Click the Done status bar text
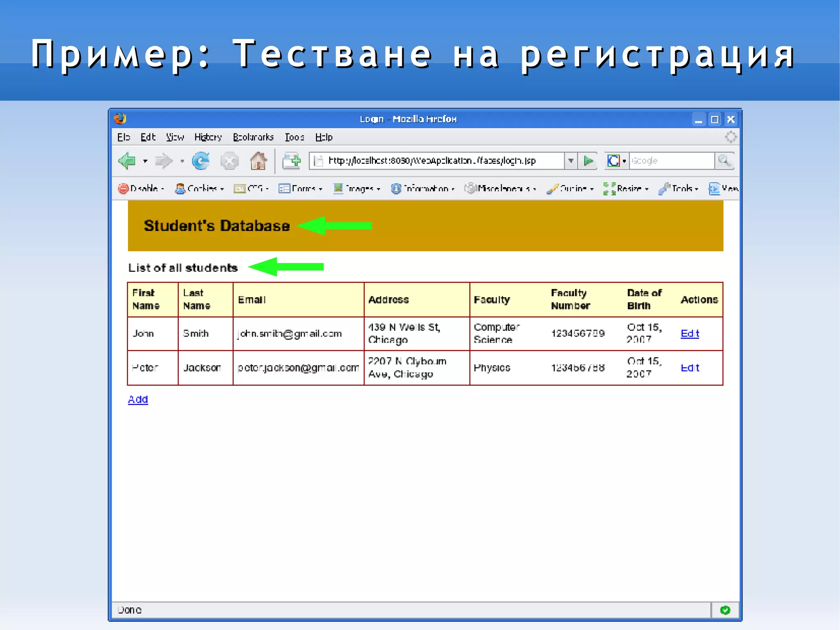Image resolution: width=840 pixels, height=630 pixels. pos(130,610)
